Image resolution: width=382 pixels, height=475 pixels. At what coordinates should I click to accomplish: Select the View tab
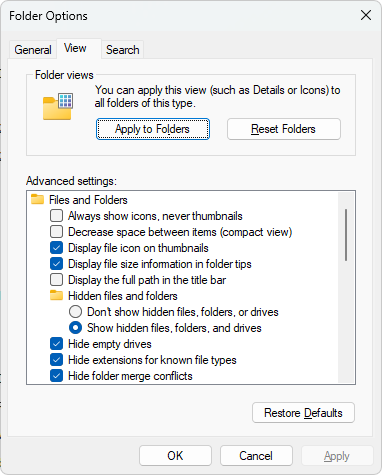pos(79,49)
